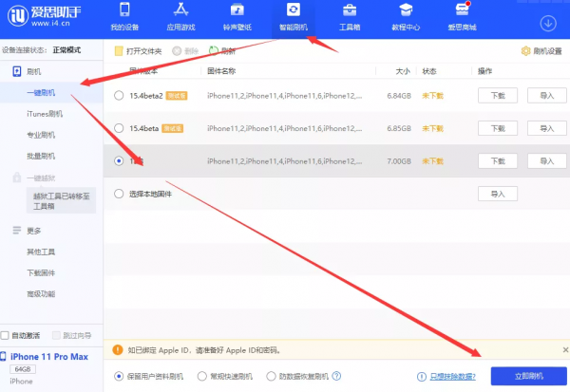Click the 更多 list icon in sidebar
Image resolution: width=570 pixels, height=392 pixels.
point(17,231)
